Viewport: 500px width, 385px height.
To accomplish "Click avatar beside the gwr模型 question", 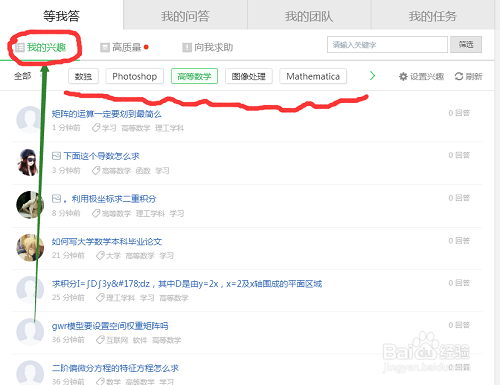I will (x=30, y=332).
